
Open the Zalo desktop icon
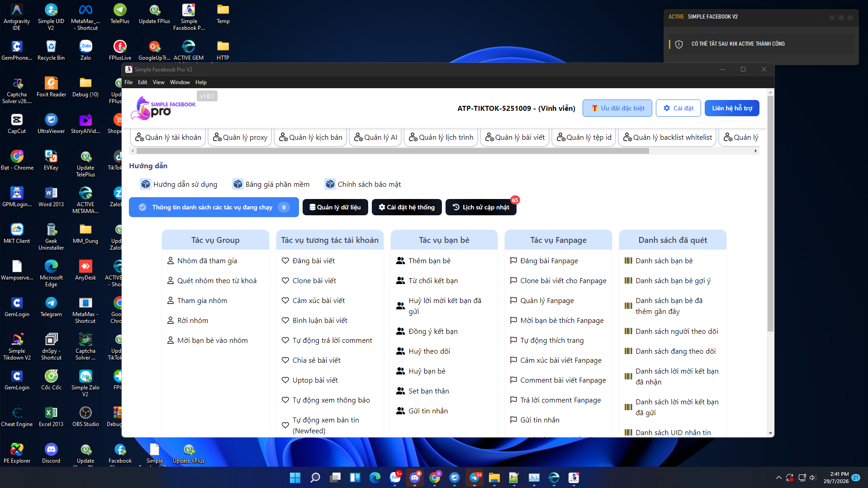pyautogui.click(x=85, y=50)
